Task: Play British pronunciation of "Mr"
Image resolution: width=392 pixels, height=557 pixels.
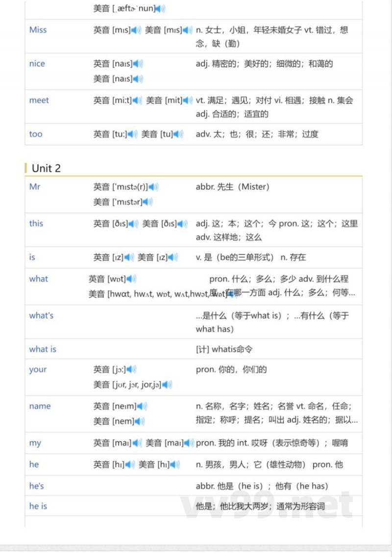Action: tap(153, 187)
